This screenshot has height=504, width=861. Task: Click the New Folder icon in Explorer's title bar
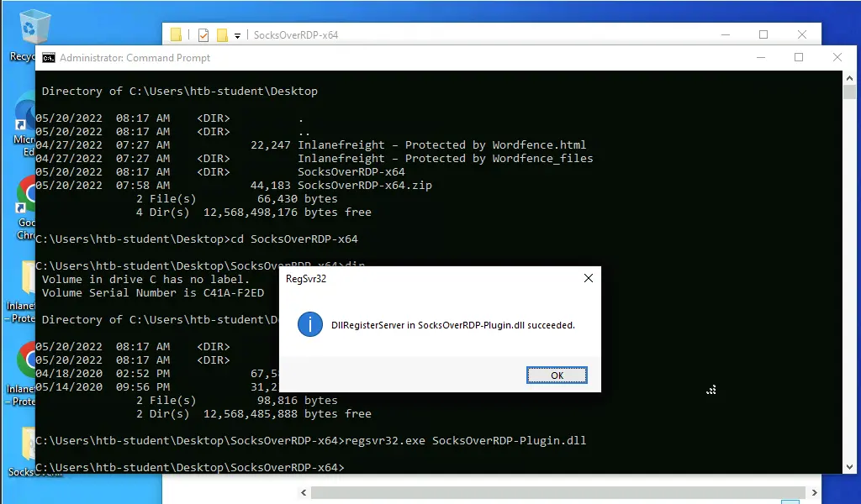pyautogui.click(x=223, y=34)
